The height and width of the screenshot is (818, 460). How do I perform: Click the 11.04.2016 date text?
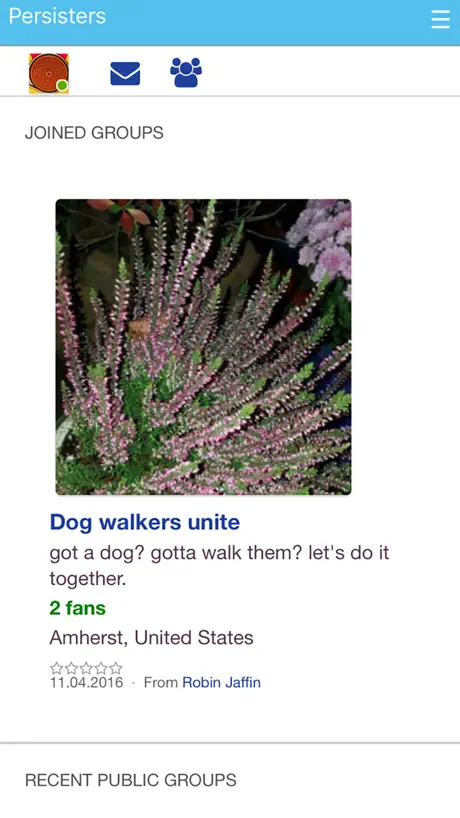(87, 682)
